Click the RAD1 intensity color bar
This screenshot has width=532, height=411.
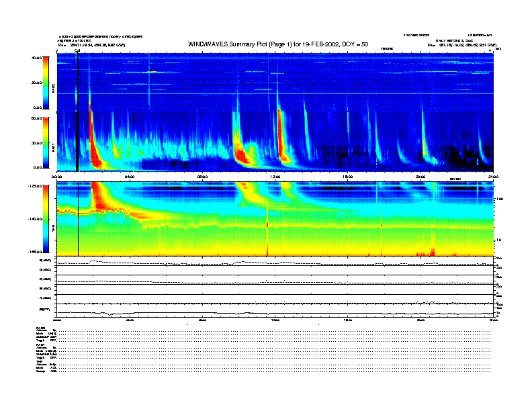(46, 143)
